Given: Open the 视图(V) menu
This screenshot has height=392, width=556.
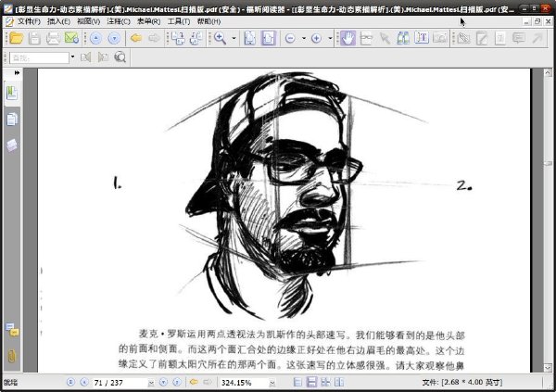Looking at the screenshot, I should (88, 21).
